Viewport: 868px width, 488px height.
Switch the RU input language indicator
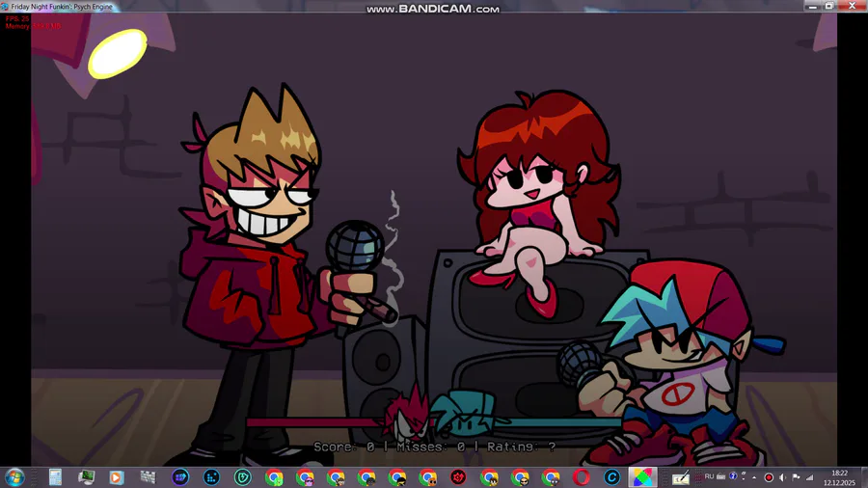709,476
